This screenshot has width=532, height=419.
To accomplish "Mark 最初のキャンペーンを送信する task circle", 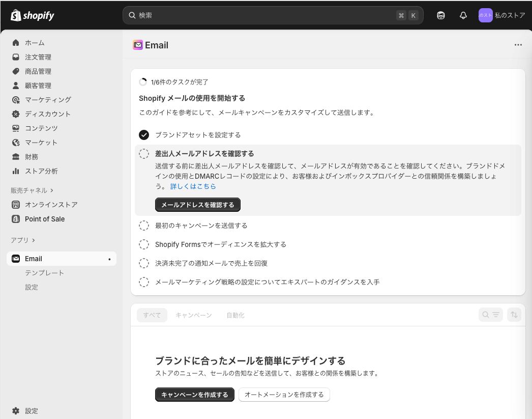I will point(144,226).
